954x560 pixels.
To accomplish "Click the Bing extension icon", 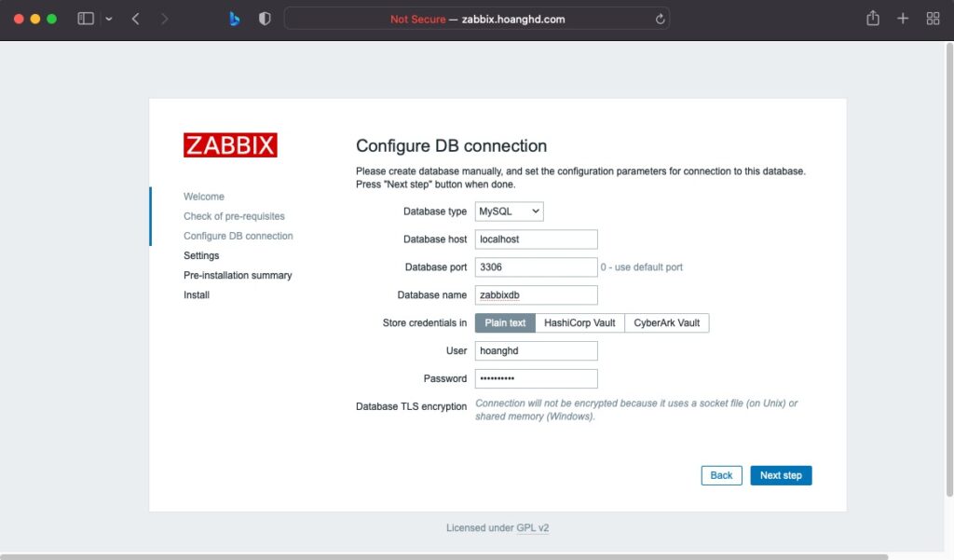I will pos(234,19).
